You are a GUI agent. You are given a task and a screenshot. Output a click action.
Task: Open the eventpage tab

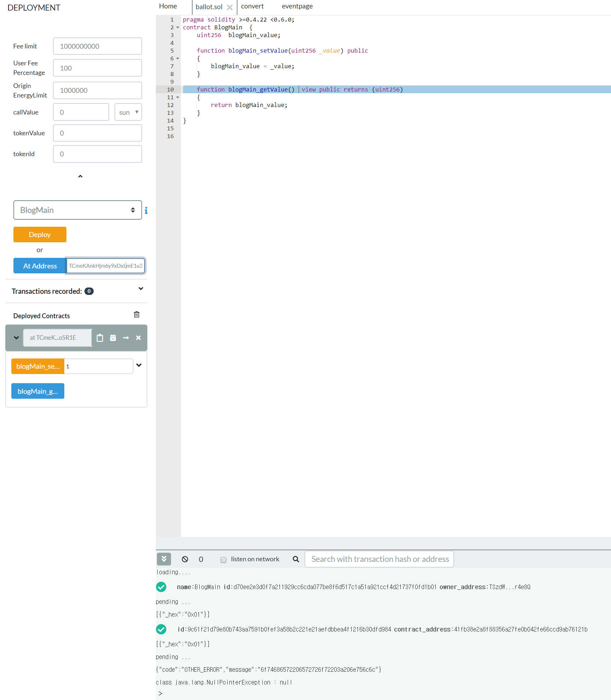297,6
